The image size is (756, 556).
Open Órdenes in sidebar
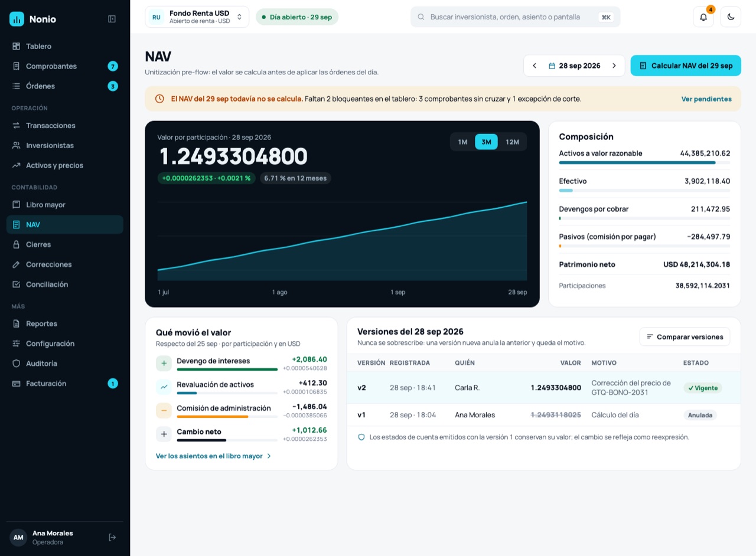65,86
